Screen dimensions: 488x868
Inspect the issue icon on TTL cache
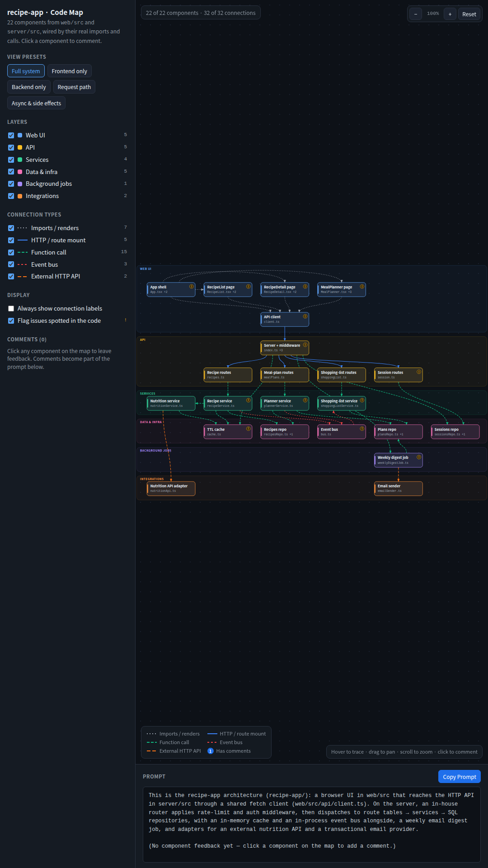coord(249,429)
